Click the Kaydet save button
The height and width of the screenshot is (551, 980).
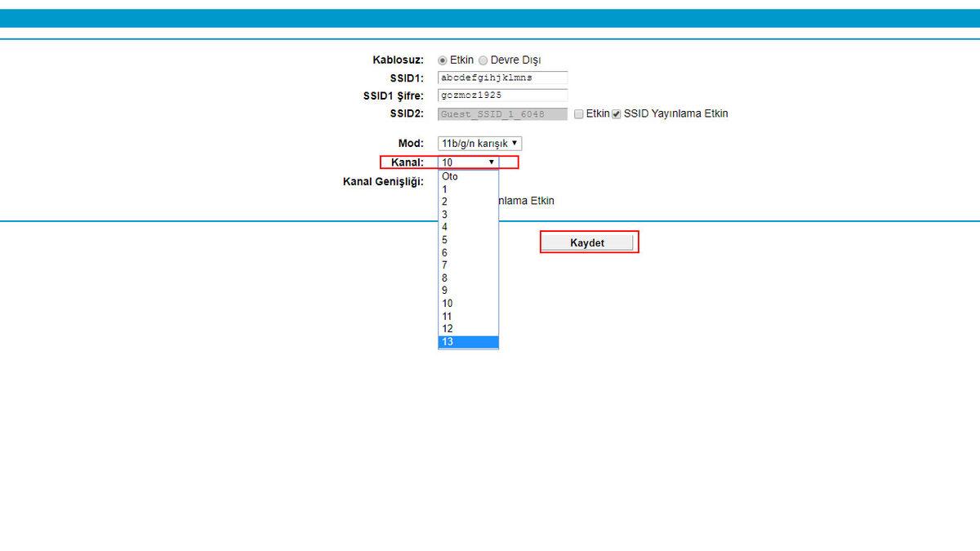point(588,242)
